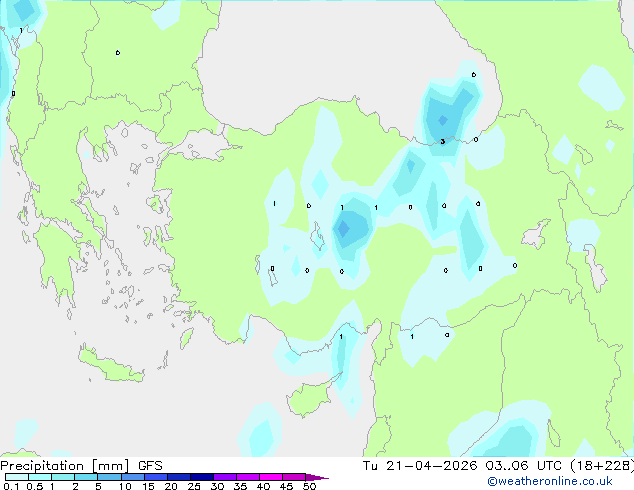Select the 40–45 mm magenta legend swatch
634x490 pixels.
pyautogui.click(x=271, y=477)
